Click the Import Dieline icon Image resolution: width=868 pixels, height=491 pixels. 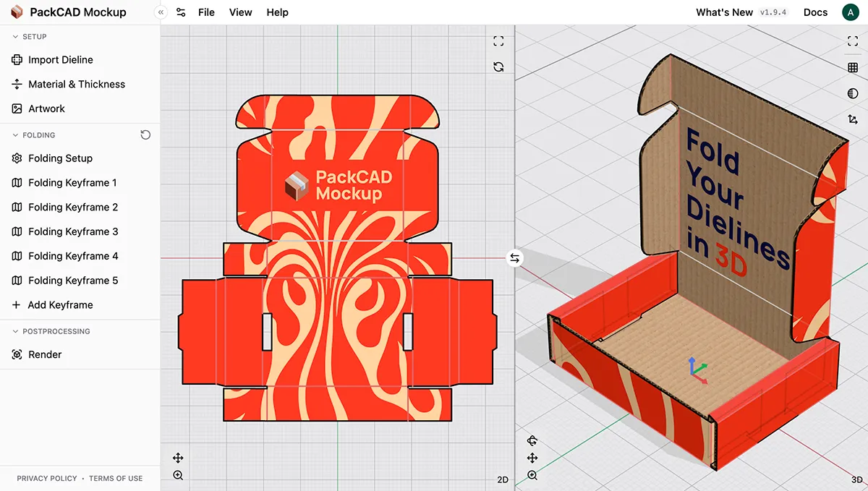tap(17, 60)
